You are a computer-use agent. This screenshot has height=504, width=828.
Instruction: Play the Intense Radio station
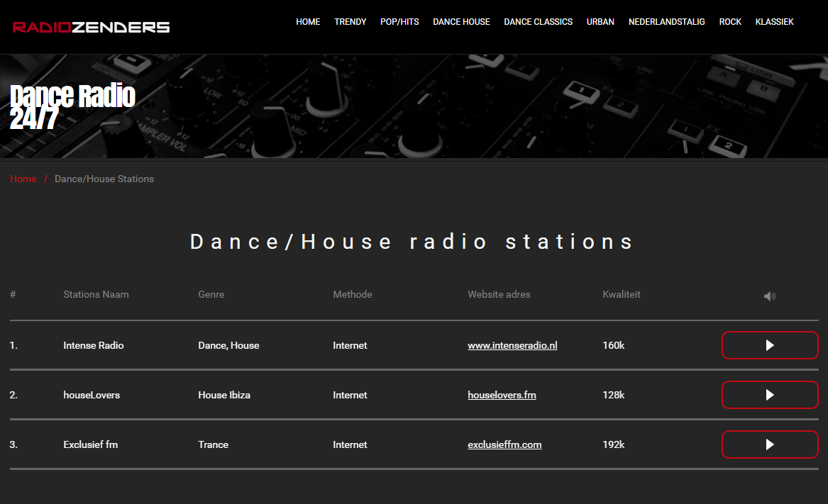pos(770,345)
